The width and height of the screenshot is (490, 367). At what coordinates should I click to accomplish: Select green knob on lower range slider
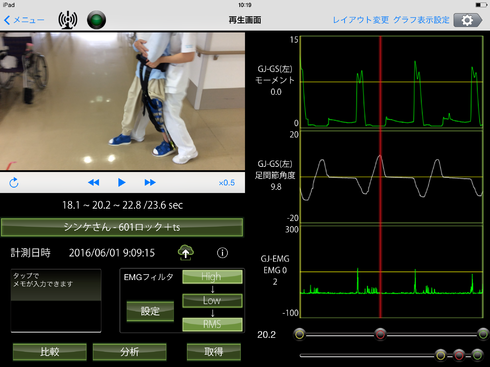[x=477, y=355]
